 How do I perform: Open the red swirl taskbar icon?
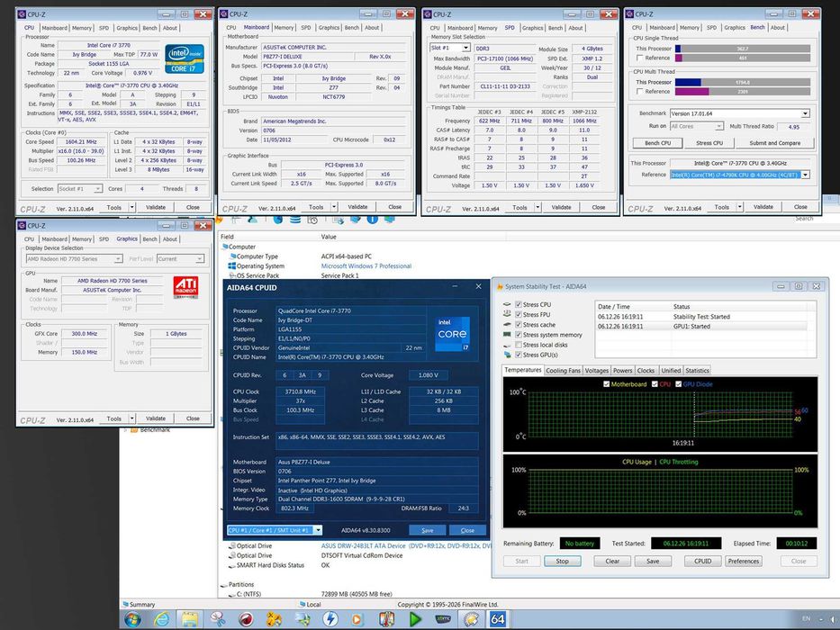tap(246, 620)
